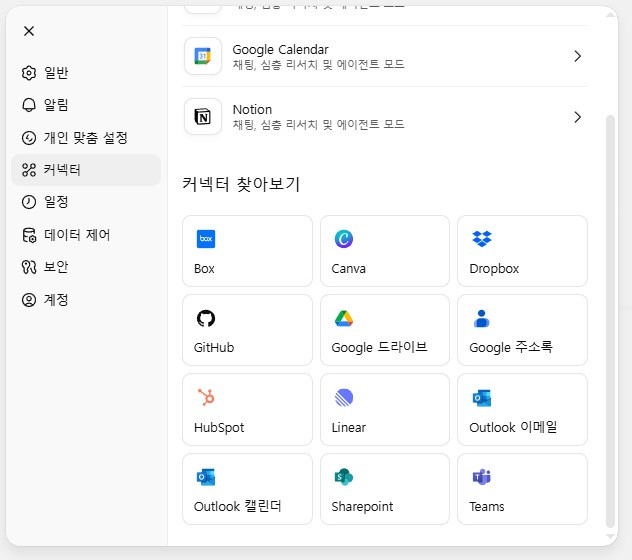Click the Notion app icon
Screen dimensions: 632x560
(x=203, y=117)
